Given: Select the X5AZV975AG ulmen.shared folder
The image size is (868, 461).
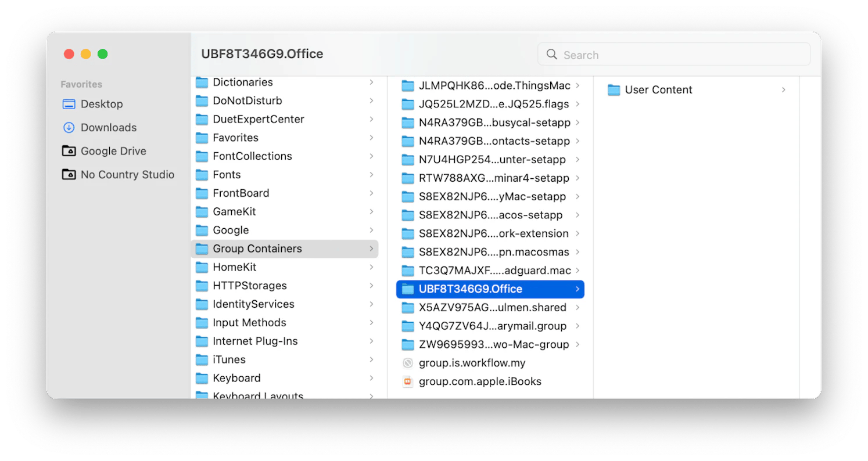Looking at the screenshot, I should 492,308.
